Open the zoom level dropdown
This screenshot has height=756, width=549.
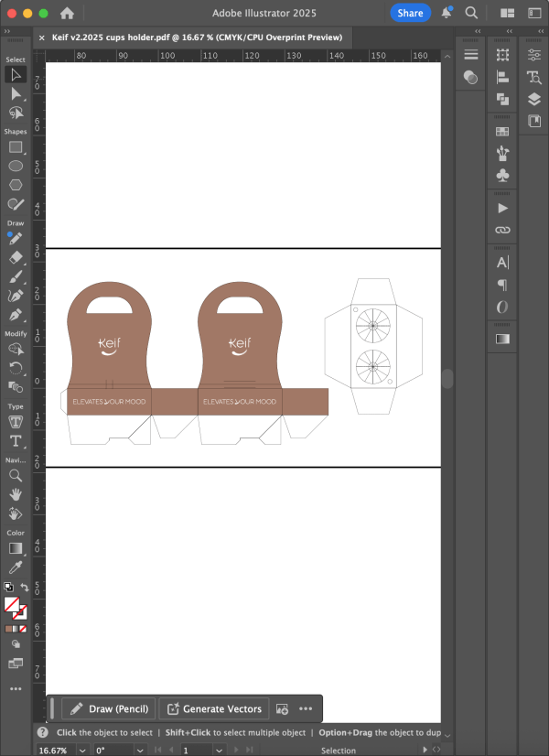point(83,750)
